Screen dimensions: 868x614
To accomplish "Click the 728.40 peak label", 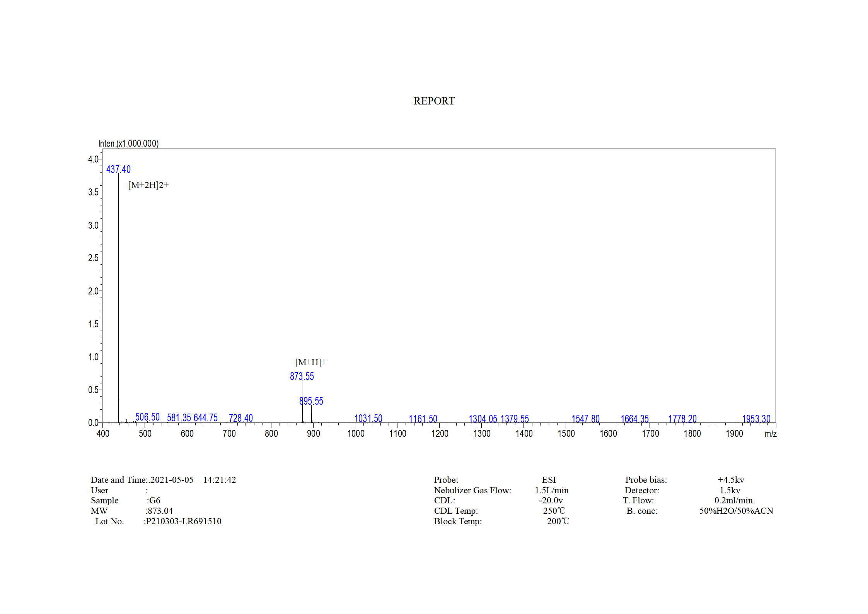I will 240,418.
